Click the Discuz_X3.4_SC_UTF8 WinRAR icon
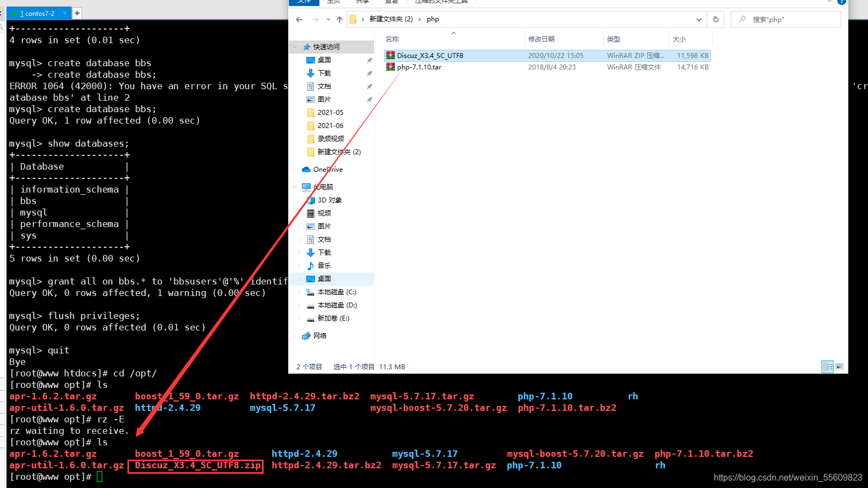This screenshot has width=868, height=488. coord(391,55)
